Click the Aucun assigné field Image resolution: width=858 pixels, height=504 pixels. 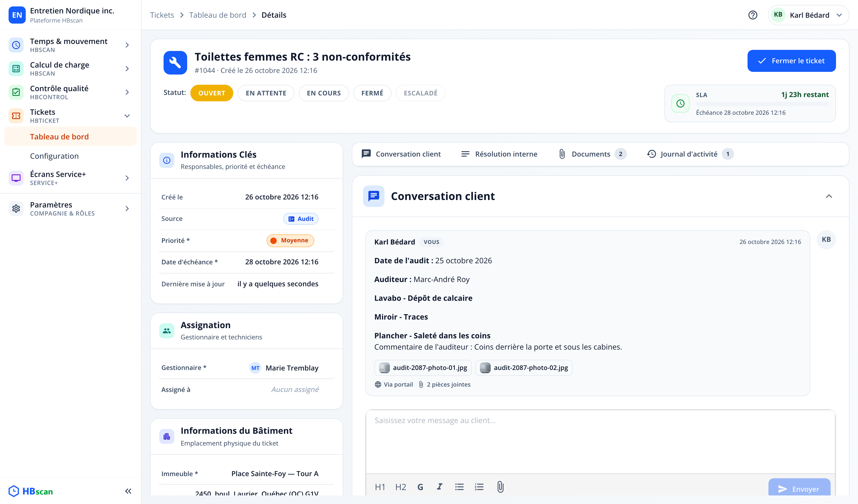295,389
